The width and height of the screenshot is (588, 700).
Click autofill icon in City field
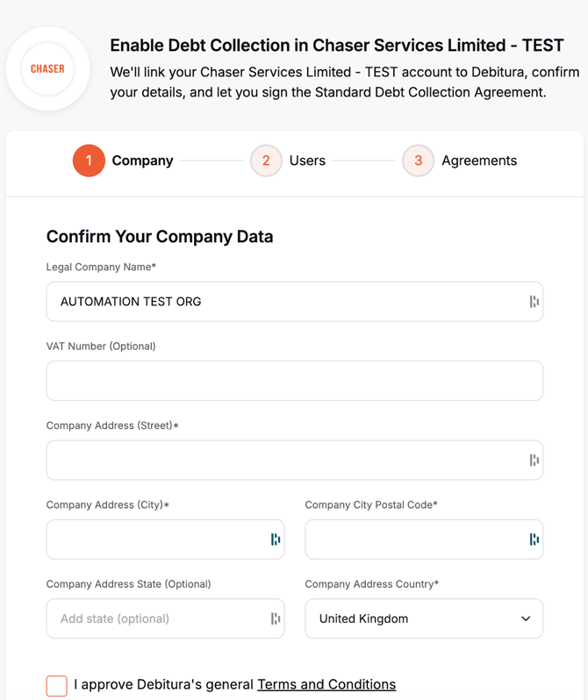276,539
